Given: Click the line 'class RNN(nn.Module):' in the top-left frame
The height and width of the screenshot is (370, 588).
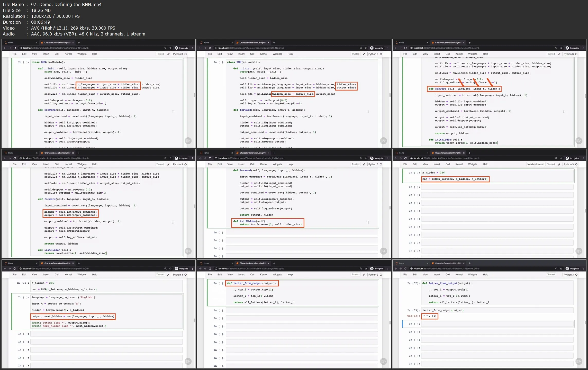Looking at the screenshot, I should (48, 62).
